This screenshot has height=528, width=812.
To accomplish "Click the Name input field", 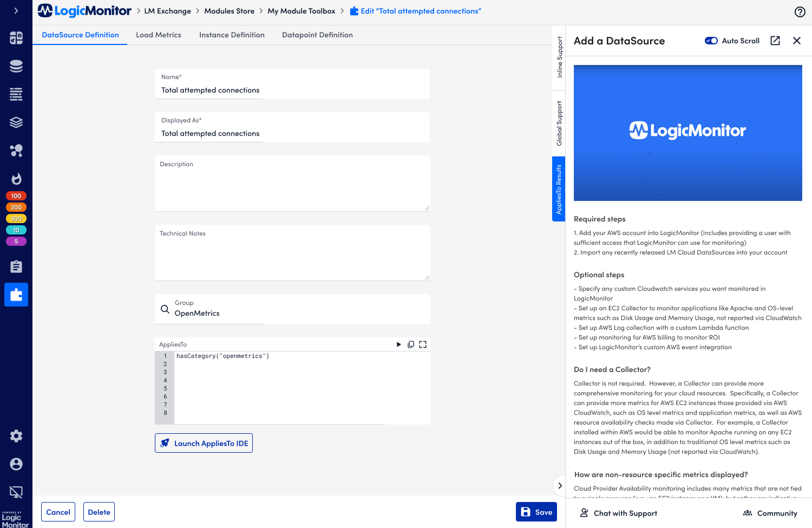I will tap(292, 84).
